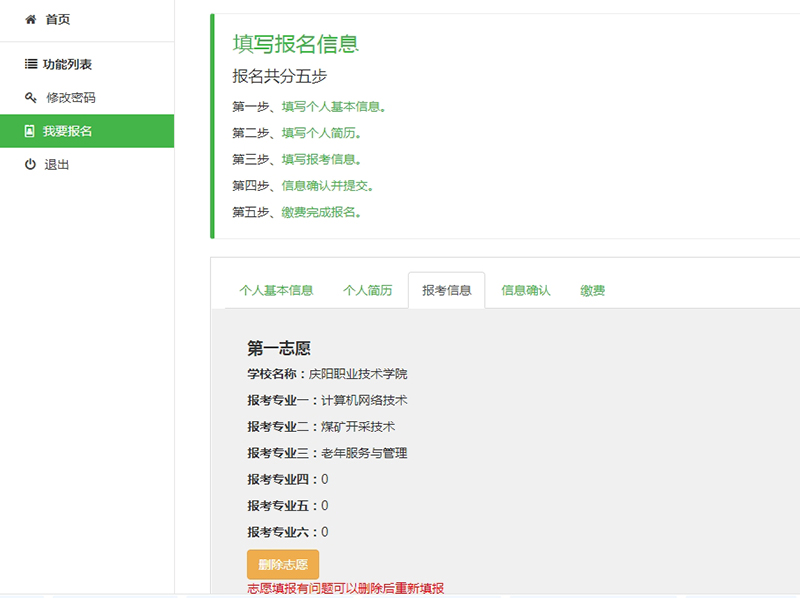Click the school name 庆阳职业技术学院
This screenshot has width=800, height=598.
pos(358,374)
